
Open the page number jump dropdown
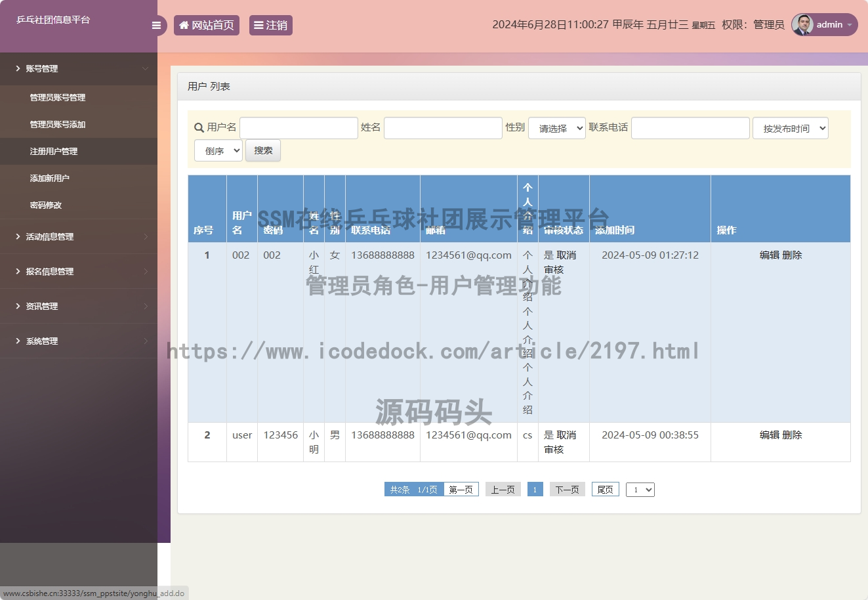[640, 490]
